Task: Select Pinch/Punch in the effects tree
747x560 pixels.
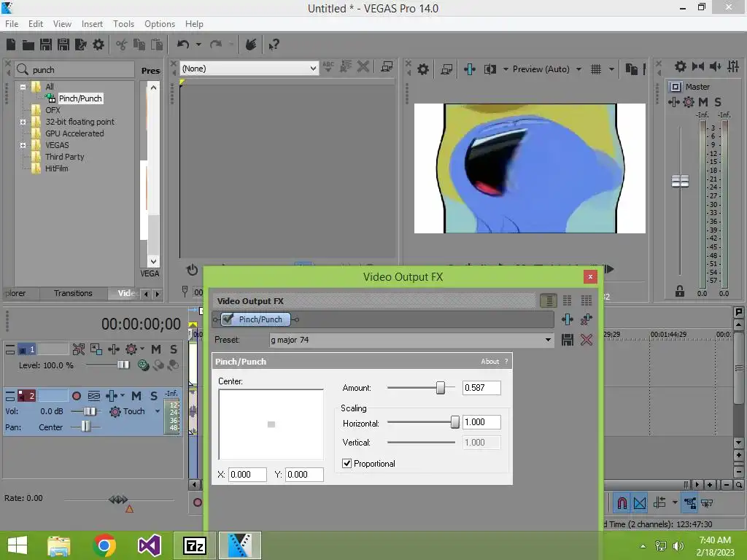Action: 80,98
